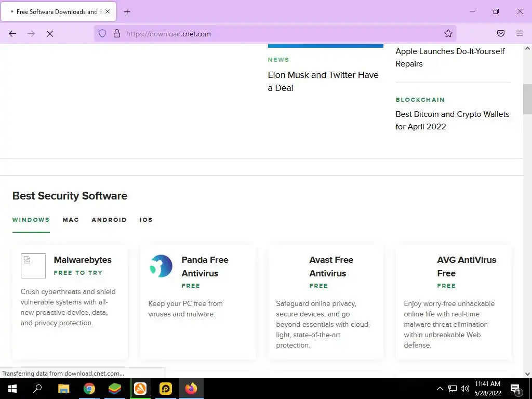
Task: Switch to Firefox in the taskbar
Action: tap(191, 389)
